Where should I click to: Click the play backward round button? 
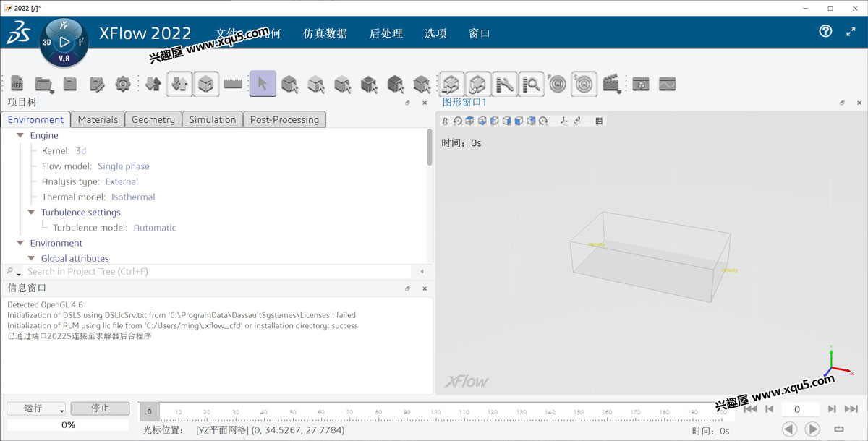coord(789,429)
